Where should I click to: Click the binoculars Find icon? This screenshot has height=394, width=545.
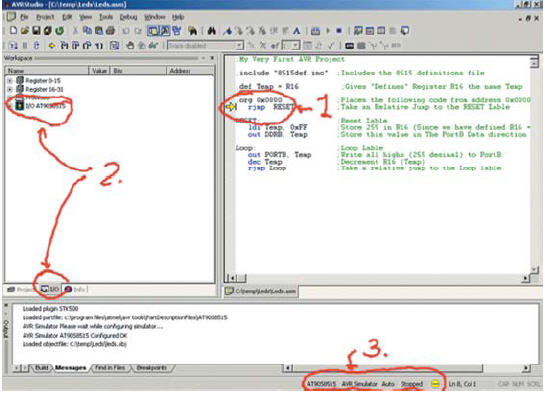[x=212, y=31]
